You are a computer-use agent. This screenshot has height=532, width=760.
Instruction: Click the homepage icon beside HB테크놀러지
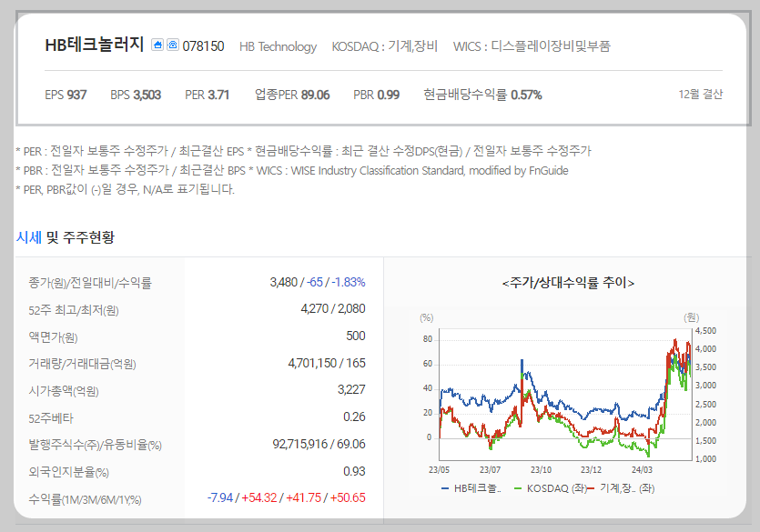tap(157, 45)
